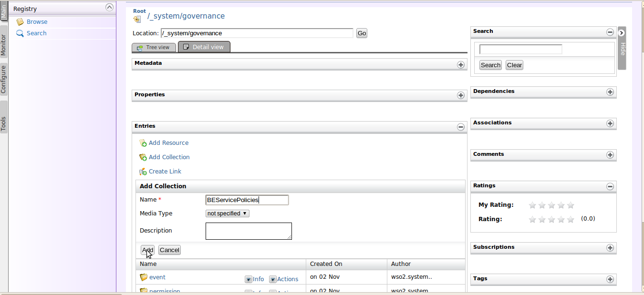The height and width of the screenshot is (295, 644).
Task: Click the event folder icon in the entries list
Action: pos(144,276)
